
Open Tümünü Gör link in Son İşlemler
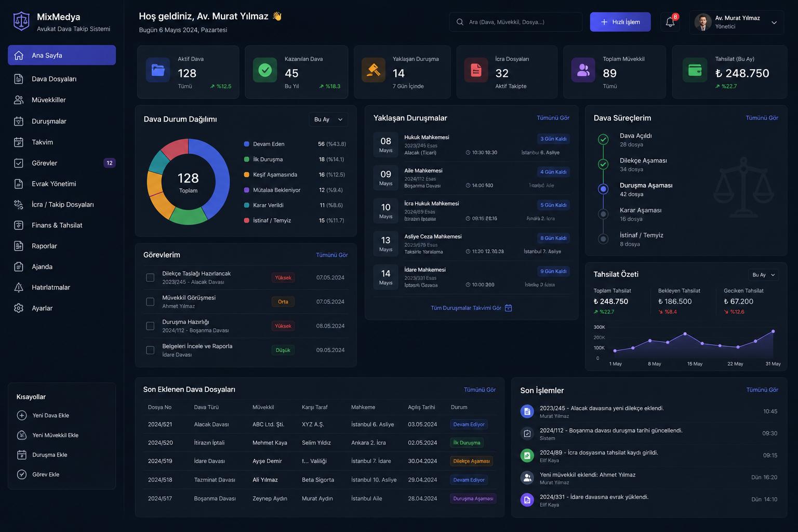pos(762,390)
